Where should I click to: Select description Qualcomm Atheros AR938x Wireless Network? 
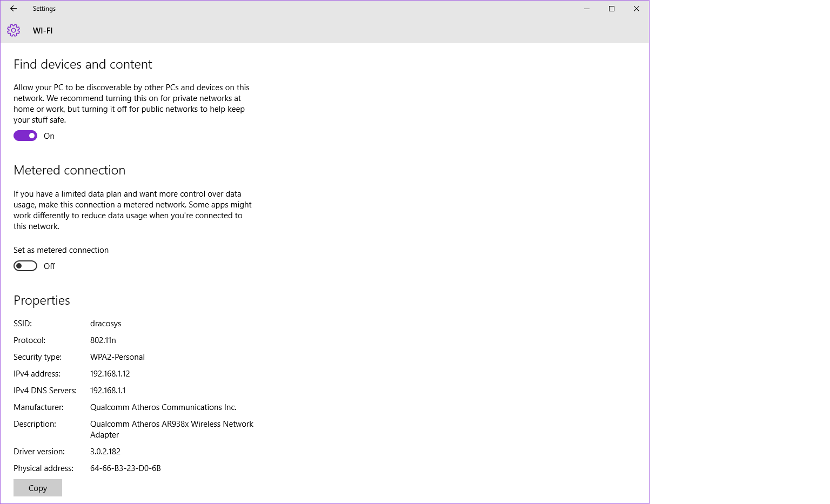point(172,424)
